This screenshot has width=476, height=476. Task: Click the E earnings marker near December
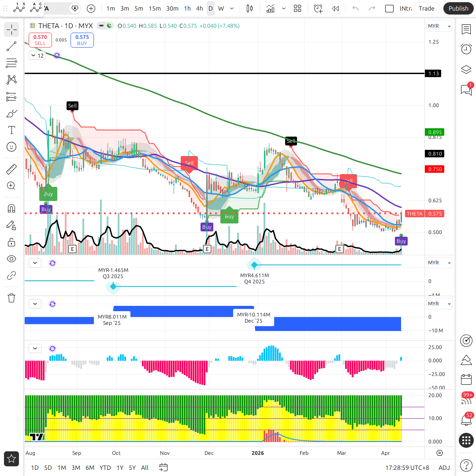207,249
